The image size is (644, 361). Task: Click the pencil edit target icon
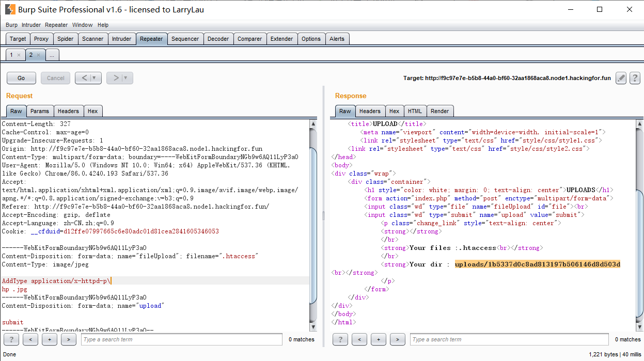point(621,78)
